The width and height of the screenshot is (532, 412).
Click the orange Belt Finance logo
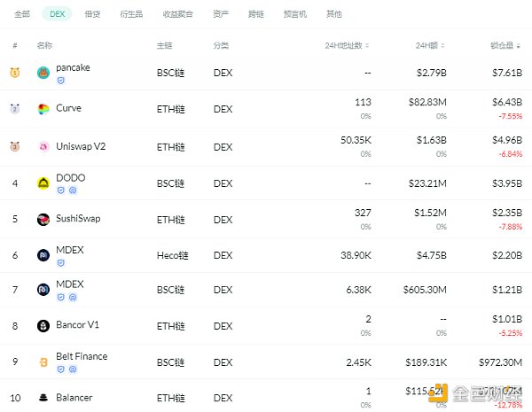43,362
